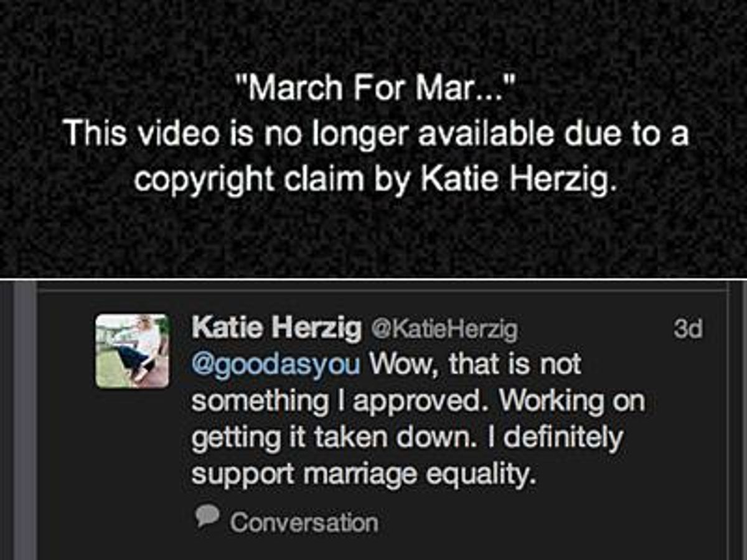Click the "support marriage equality." tweet line

tap(363, 475)
